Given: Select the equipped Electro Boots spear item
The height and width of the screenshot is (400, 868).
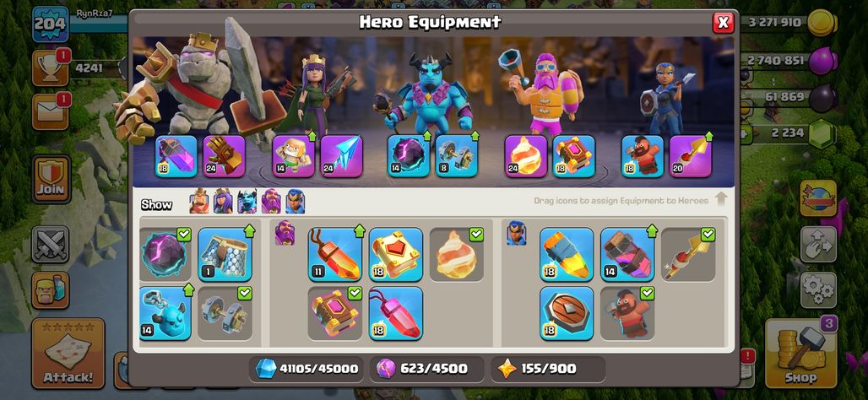Looking at the screenshot, I should [687, 255].
